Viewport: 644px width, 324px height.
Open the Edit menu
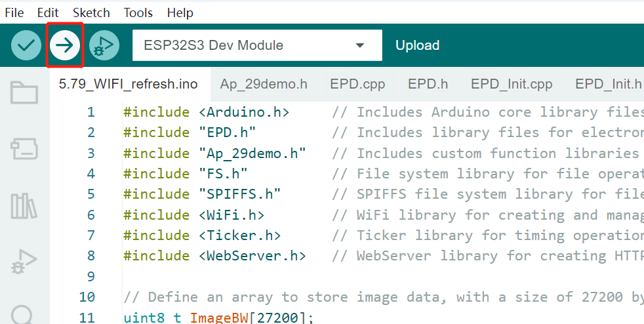(48, 12)
